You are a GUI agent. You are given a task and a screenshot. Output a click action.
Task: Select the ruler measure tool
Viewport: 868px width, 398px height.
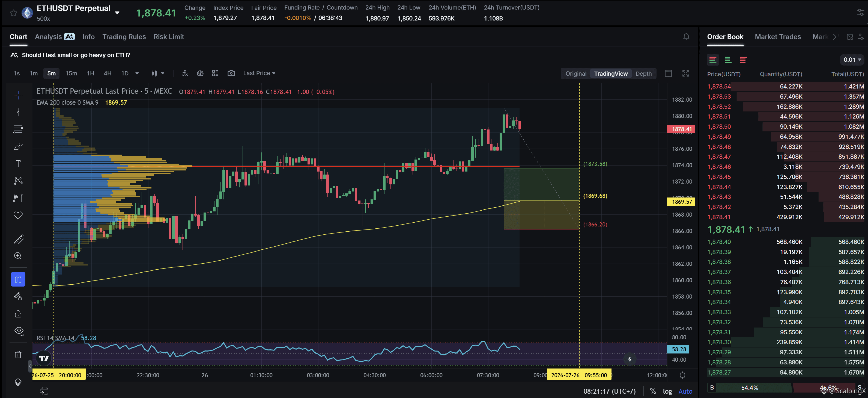pos(18,239)
